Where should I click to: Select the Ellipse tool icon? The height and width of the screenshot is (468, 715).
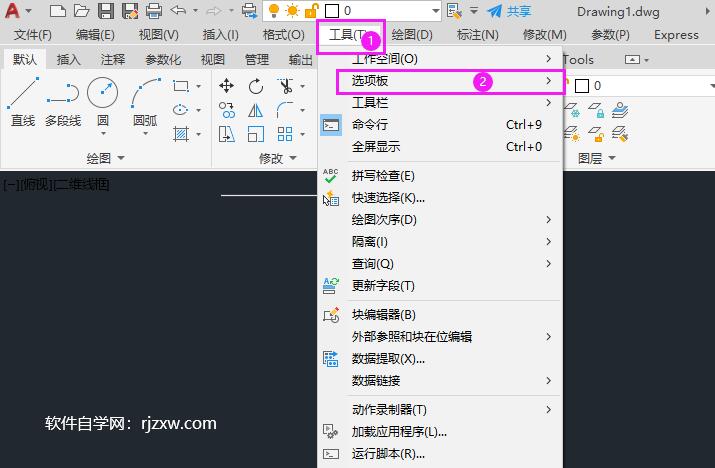point(181,109)
